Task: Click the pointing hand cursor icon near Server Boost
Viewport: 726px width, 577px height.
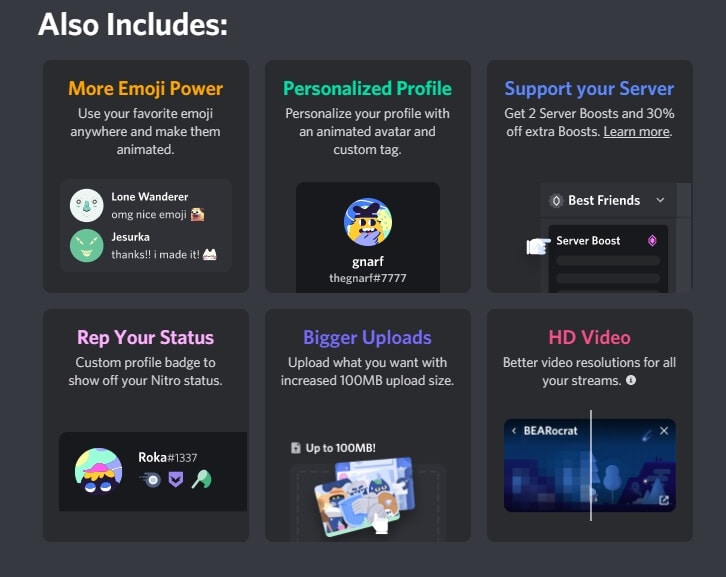Action: tap(538, 246)
